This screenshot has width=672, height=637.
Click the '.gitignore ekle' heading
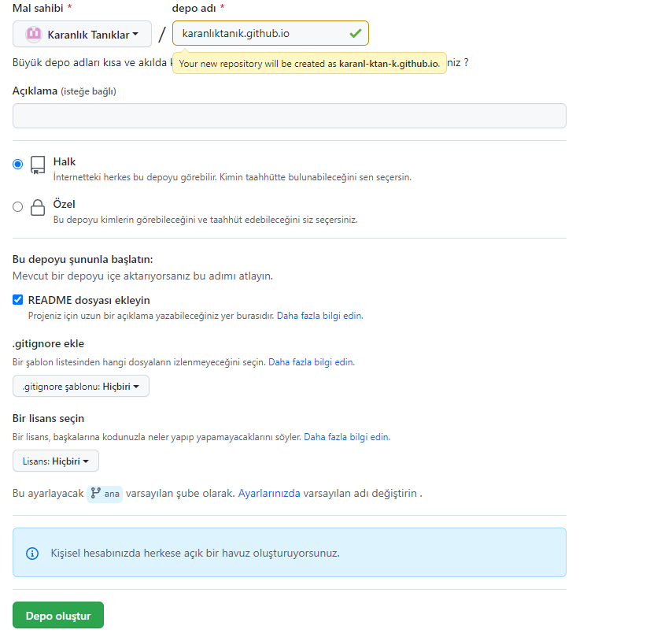[49, 343]
